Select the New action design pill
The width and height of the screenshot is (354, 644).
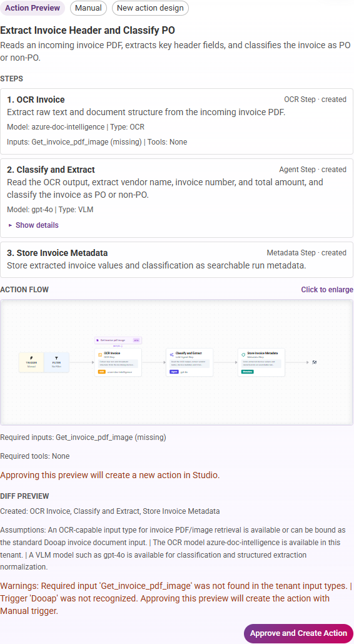point(150,8)
